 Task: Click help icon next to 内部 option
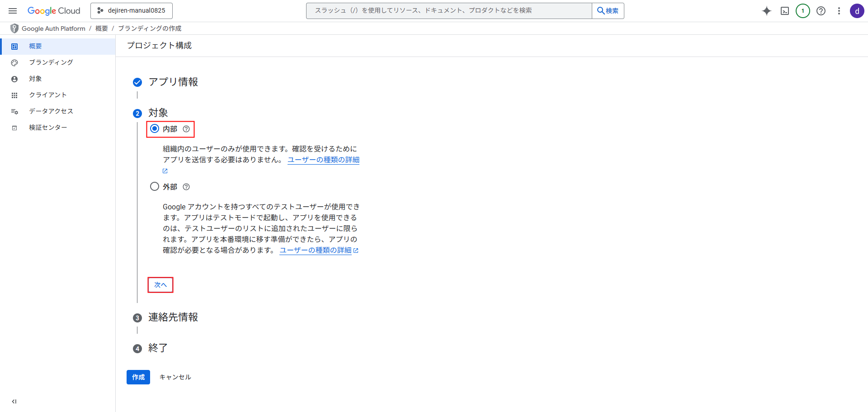(x=186, y=129)
